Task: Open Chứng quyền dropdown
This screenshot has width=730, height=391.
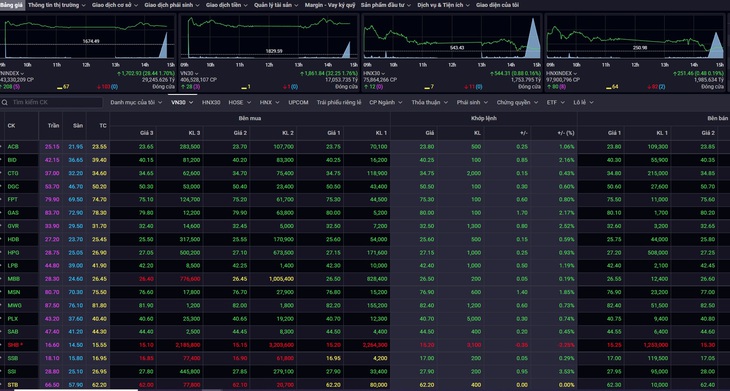Action: tap(517, 102)
